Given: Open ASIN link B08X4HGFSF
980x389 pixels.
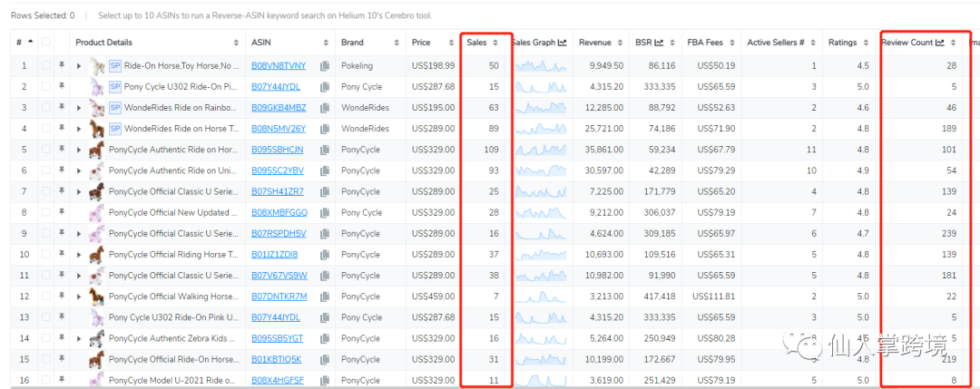Looking at the screenshot, I should (x=279, y=380).
